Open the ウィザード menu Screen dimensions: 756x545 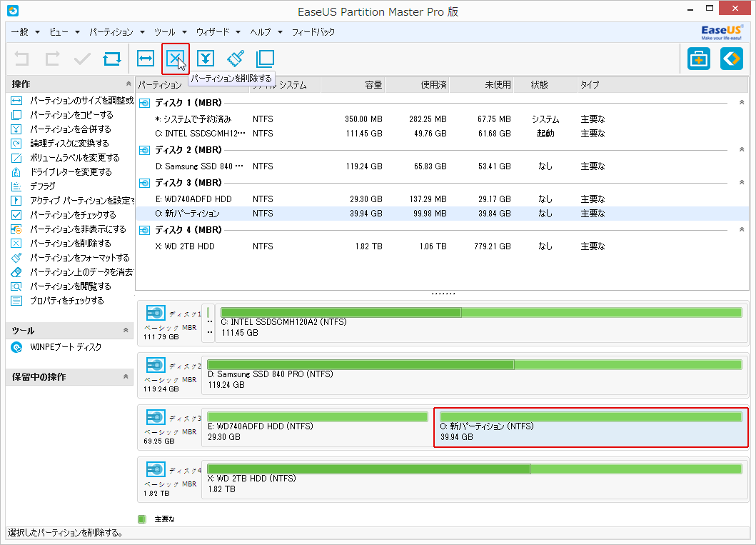(x=218, y=32)
